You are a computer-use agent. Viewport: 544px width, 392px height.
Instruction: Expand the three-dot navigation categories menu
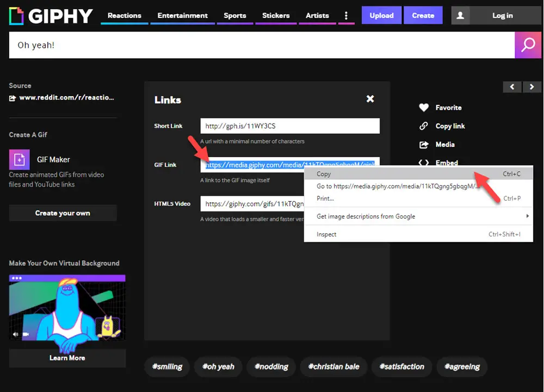coord(347,15)
